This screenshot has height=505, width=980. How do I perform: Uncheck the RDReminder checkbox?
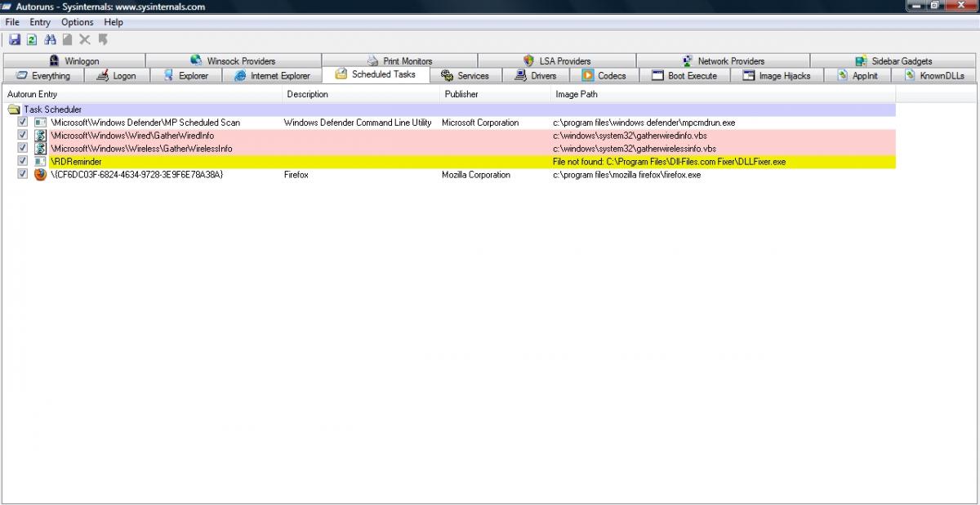23,162
